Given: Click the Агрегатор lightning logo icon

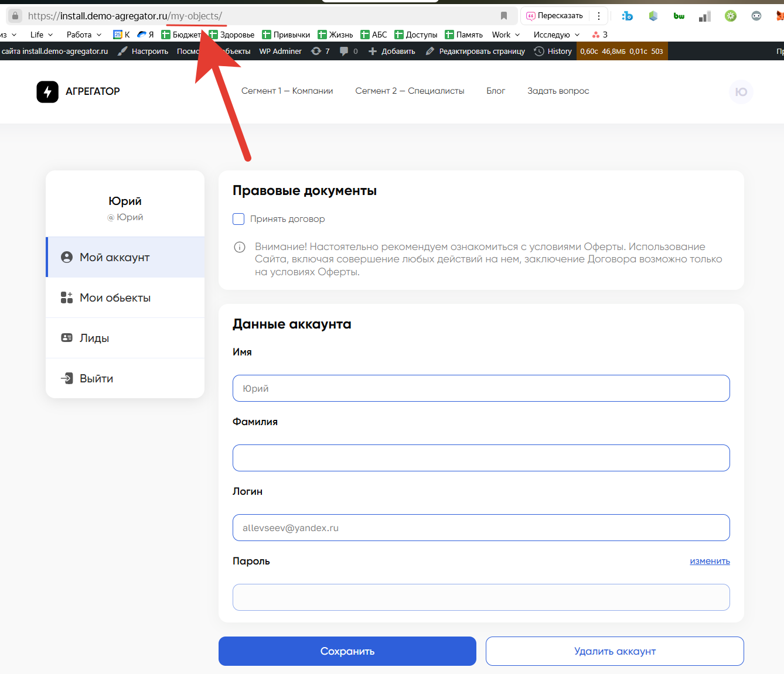Looking at the screenshot, I should click(x=47, y=91).
